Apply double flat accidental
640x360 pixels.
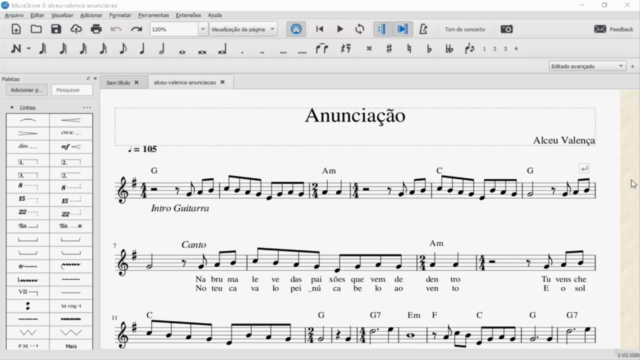[x=449, y=49]
